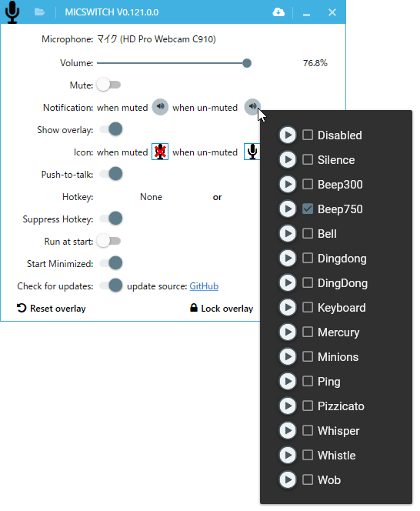This screenshot has width=420, height=511.
Task: Check the Disabled notification option
Action: [308, 135]
